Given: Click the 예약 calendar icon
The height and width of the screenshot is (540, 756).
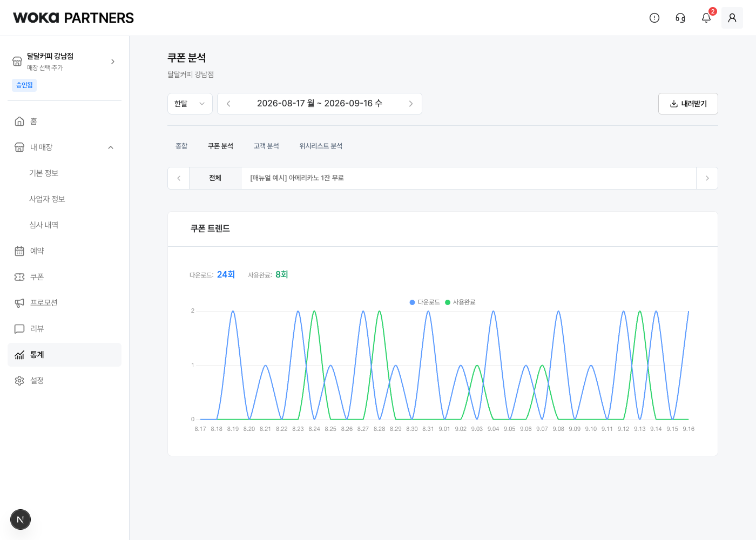Looking at the screenshot, I should pyautogui.click(x=19, y=251).
